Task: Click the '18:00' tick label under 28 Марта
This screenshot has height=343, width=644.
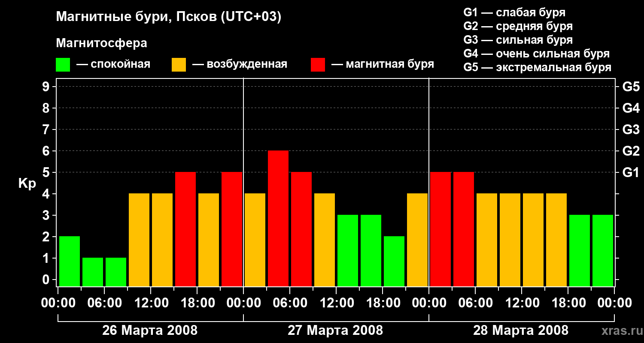Action: point(568,303)
